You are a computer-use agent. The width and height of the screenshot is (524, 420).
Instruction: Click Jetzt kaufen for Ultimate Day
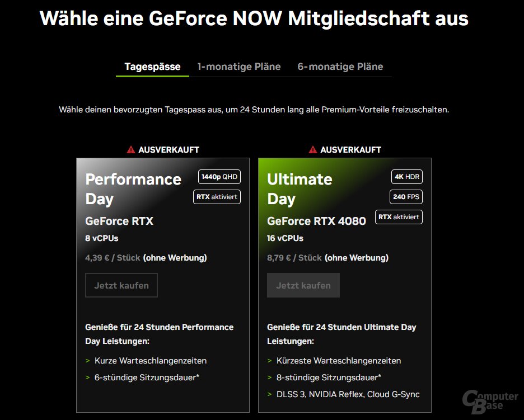point(303,285)
